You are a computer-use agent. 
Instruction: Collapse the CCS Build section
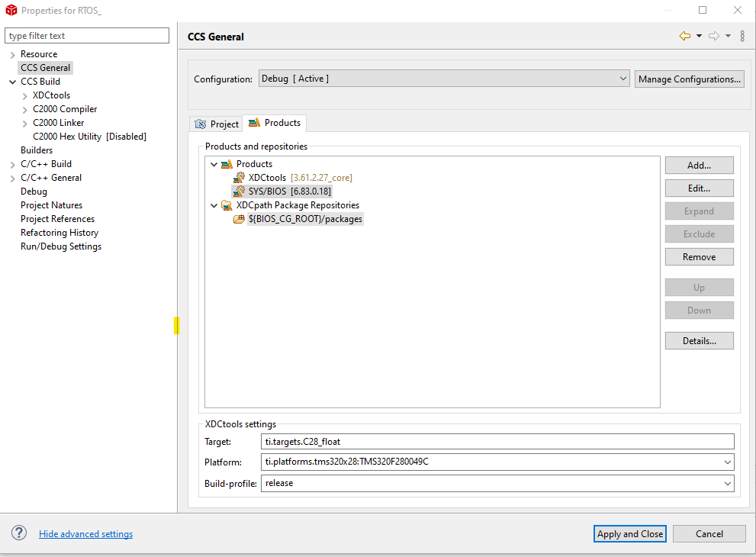(x=11, y=81)
